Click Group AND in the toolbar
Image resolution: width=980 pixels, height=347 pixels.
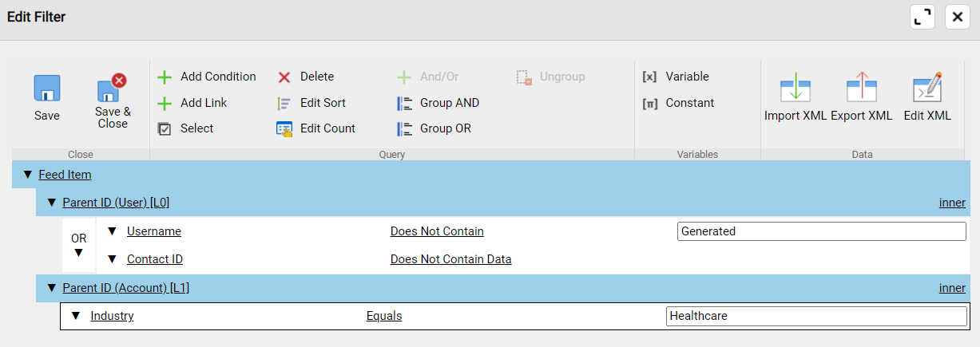pyautogui.click(x=439, y=103)
